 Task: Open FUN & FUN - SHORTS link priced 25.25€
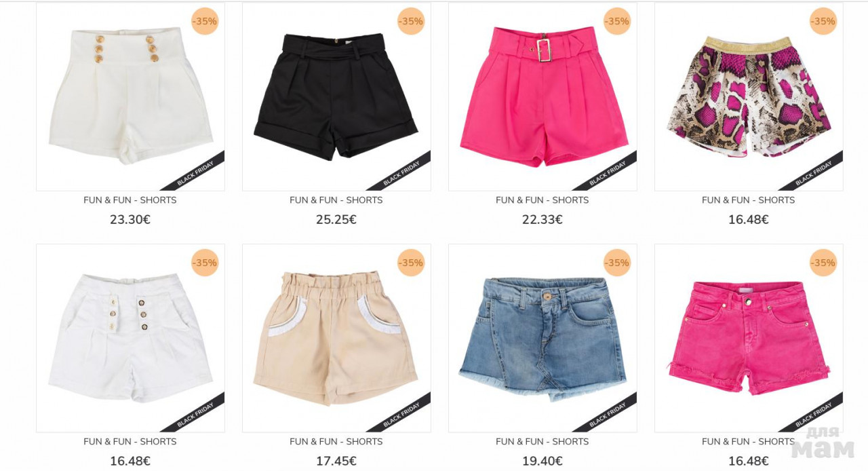coord(336,200)
